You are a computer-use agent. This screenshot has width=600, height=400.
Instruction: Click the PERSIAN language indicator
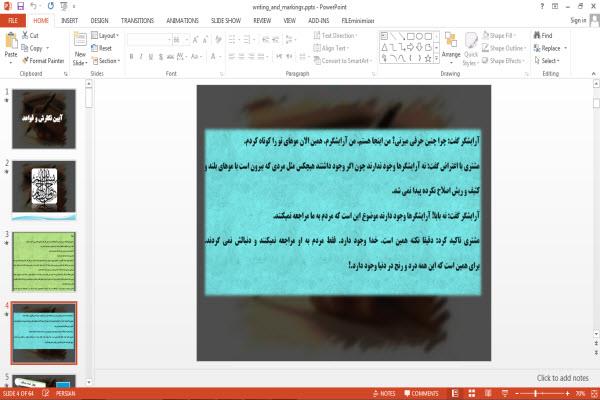(x=65, y=393)
